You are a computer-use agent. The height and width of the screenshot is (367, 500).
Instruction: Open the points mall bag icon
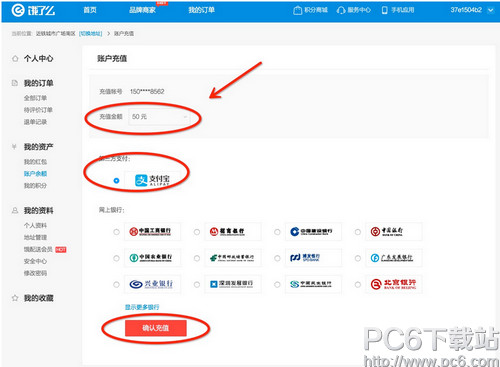(297, 10)
